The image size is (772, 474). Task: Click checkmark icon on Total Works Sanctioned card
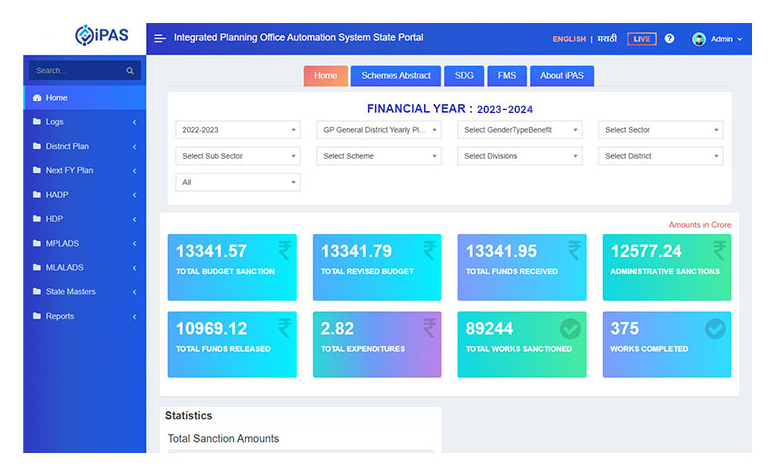pos(570,328)
